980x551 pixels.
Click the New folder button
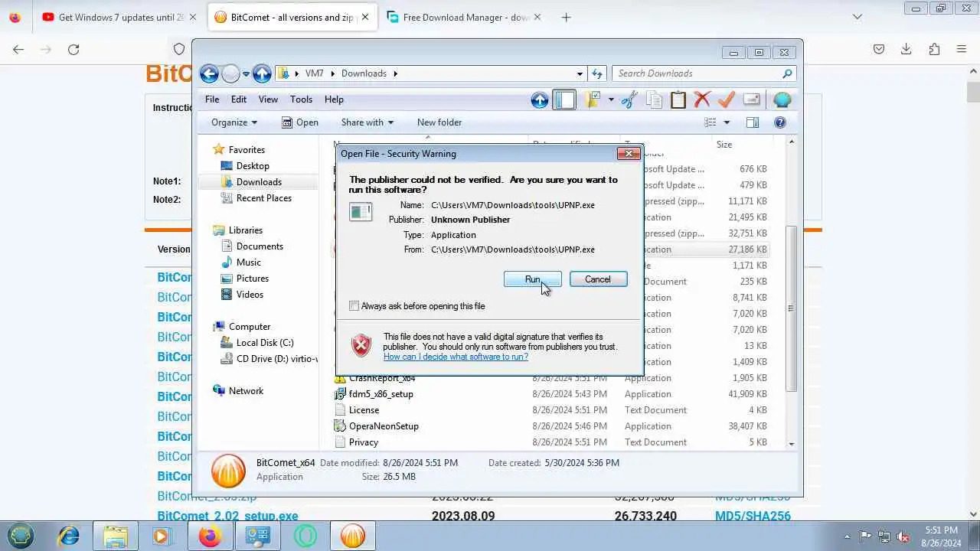click(439, 122)
